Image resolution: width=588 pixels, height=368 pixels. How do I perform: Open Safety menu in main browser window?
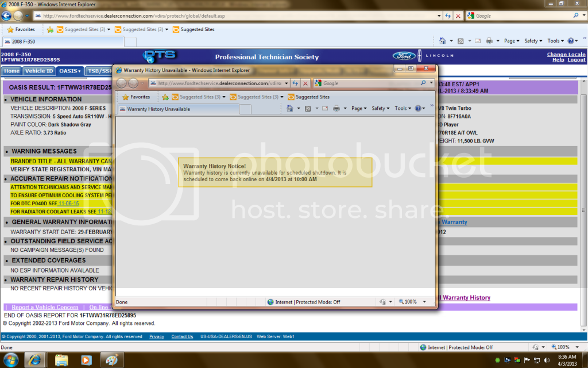pos(533,41)
